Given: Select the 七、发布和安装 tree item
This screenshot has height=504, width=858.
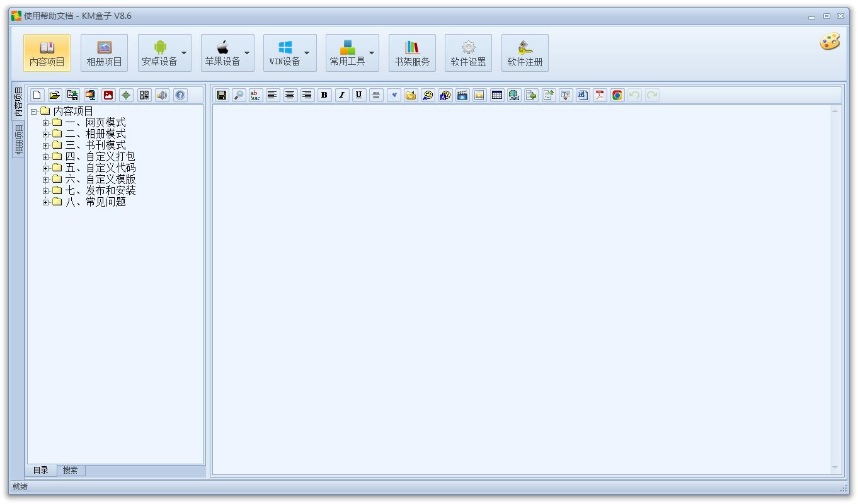Looking at the screenshot, I should pos(100,191).
